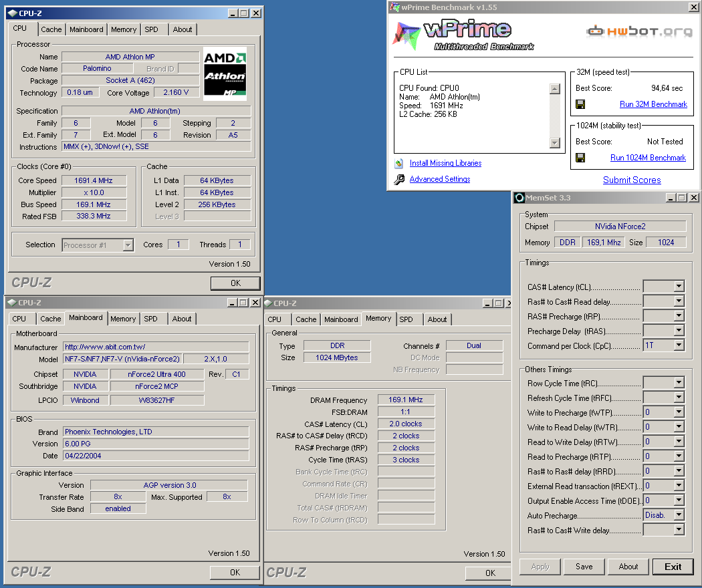Click the DRAM Frequency 169.1 MHz field
This screenshot has width=702, height=588.
click(x=406, y=400)
